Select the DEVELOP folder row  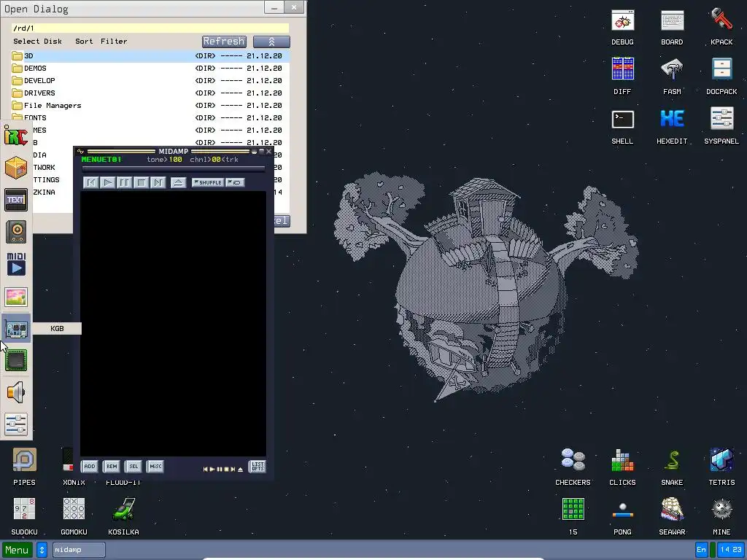click(150, 80)
